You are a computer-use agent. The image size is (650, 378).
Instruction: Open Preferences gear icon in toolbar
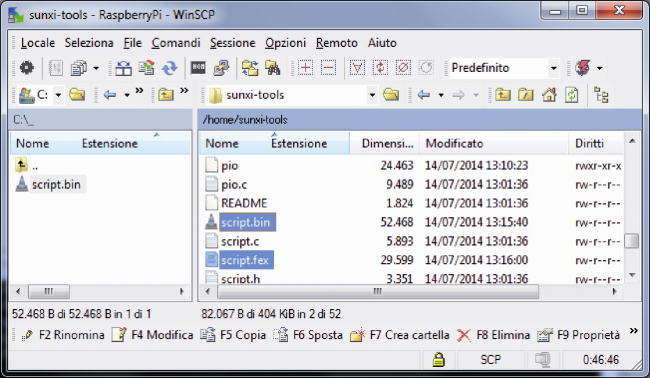point(27,68)
